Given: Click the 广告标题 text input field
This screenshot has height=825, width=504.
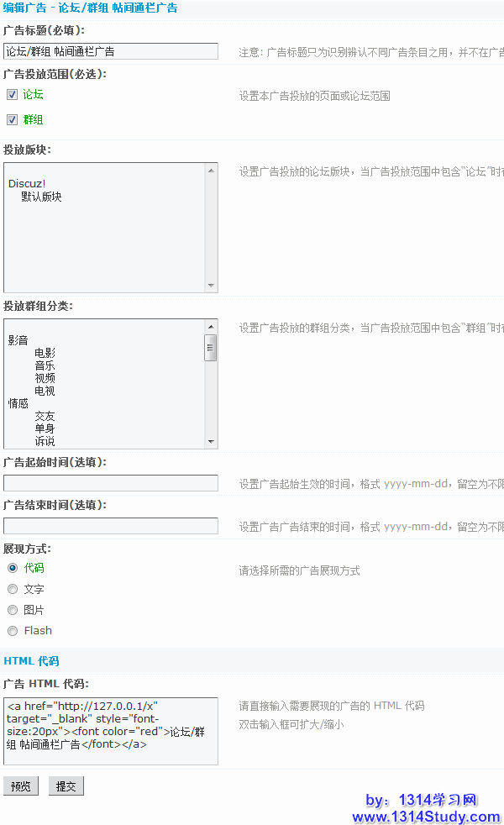Looking at the screenshot, I should 110,51.
